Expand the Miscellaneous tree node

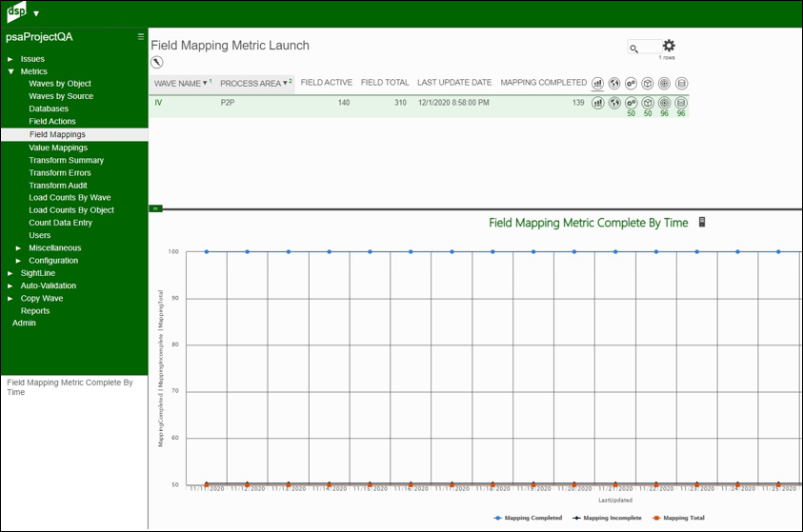tap(18, 248)
